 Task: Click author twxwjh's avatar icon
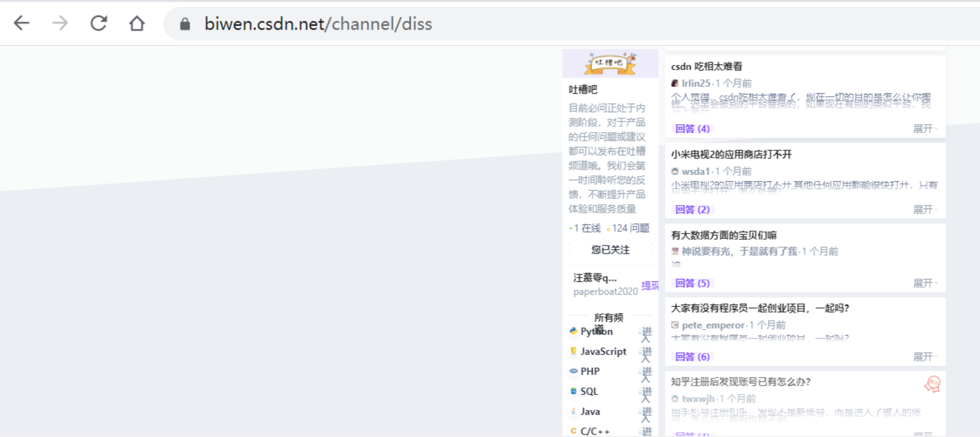pos(675,399)
